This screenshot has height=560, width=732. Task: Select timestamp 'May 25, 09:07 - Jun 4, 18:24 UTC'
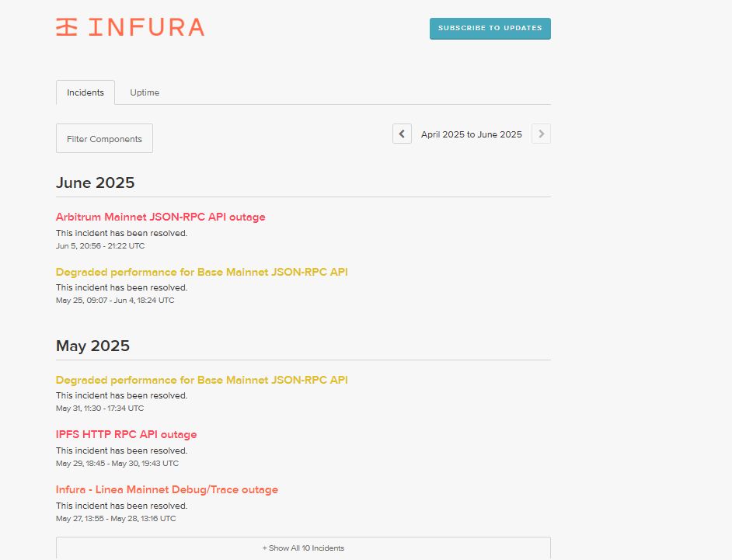pos(115,301)
